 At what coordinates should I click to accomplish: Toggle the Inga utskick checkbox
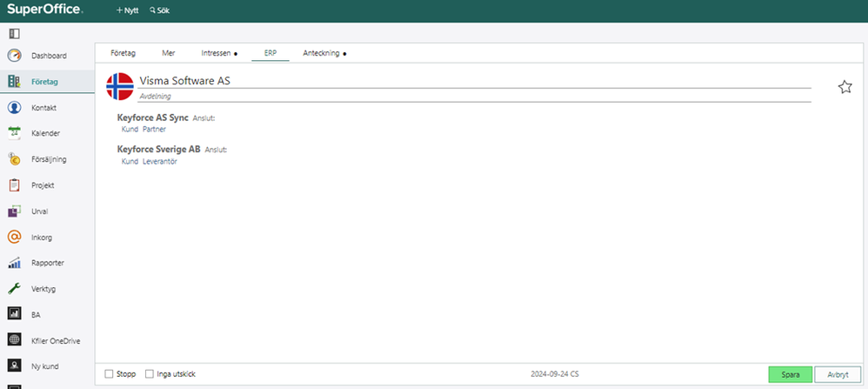149,374
